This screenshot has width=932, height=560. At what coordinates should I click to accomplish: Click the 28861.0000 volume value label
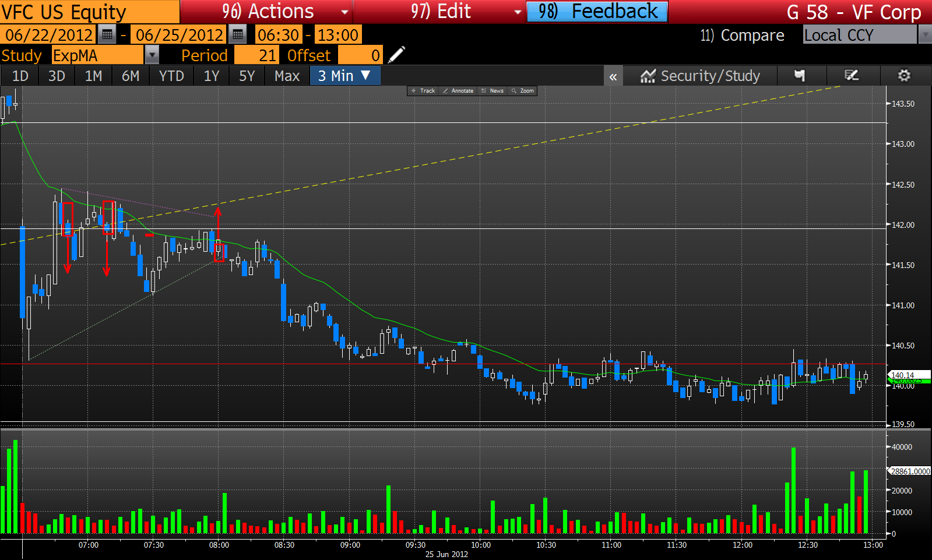tap(910, 471)
